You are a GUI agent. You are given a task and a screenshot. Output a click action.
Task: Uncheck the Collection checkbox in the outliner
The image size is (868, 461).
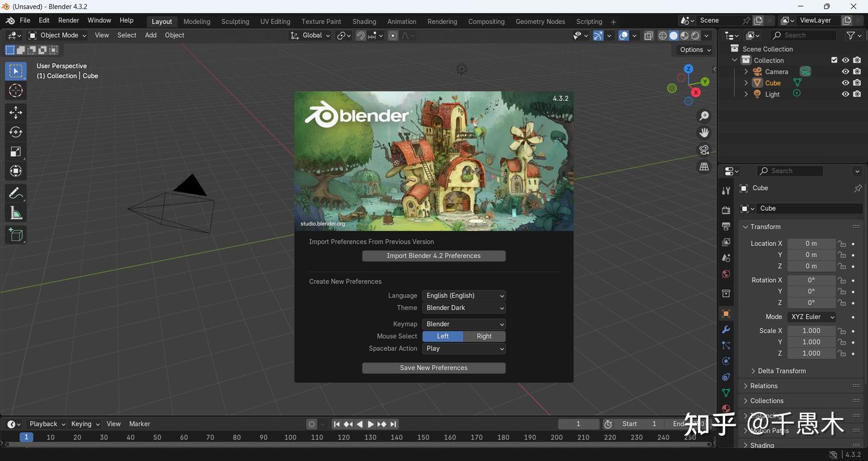pos(834,60)
